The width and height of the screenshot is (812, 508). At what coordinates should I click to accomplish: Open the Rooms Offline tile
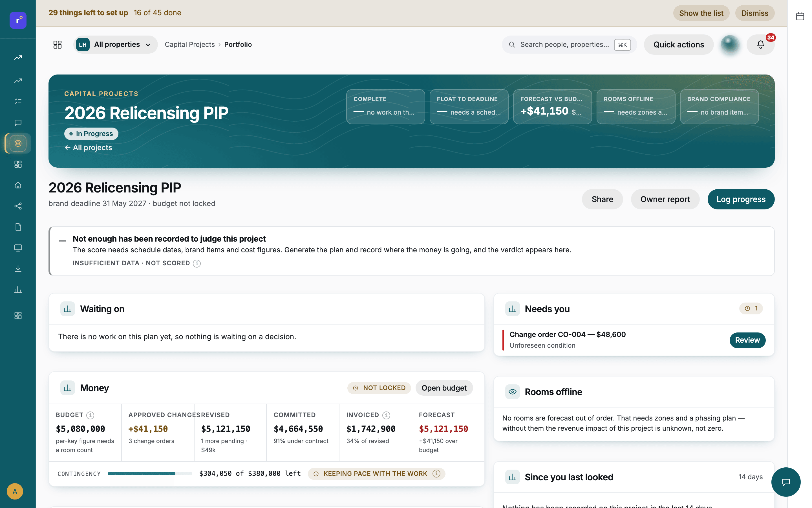(636, 106)
